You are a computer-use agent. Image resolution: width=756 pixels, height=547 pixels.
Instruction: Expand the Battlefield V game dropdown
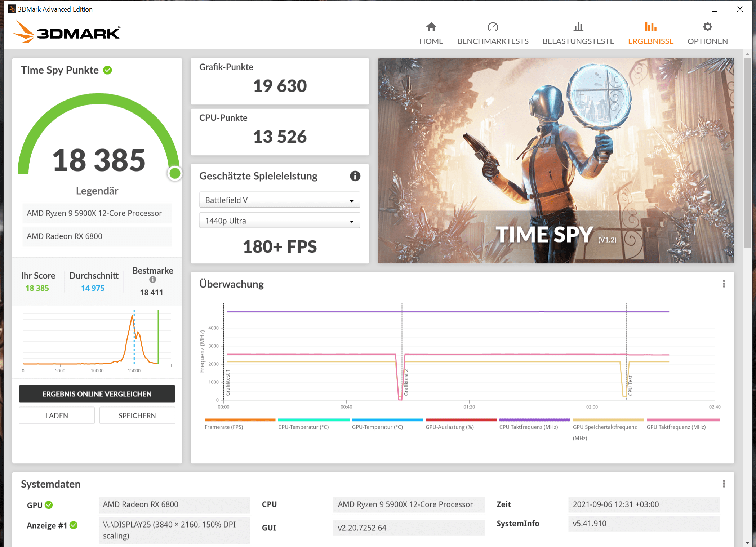pos(279,200)
